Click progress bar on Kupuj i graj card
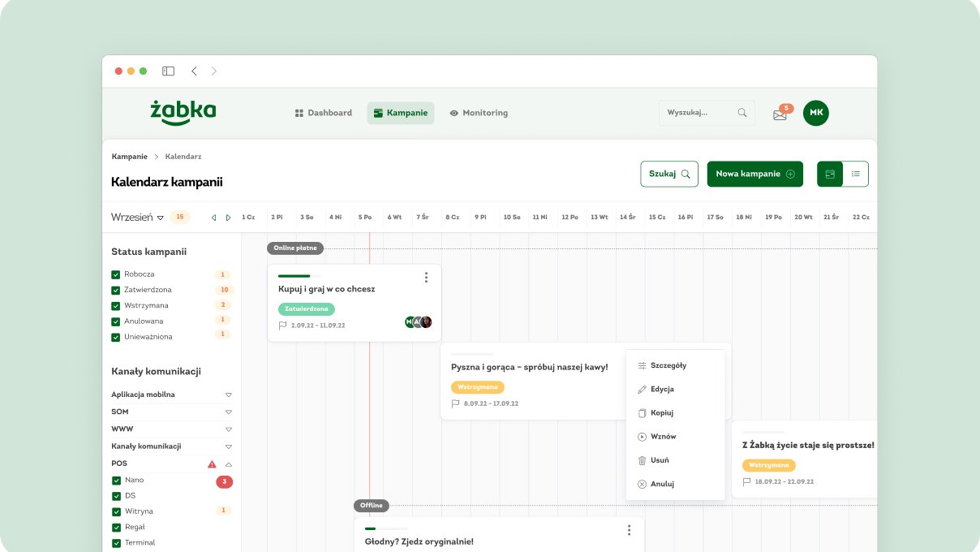Screen dimensions: 980x552 (x=299, y=276)
